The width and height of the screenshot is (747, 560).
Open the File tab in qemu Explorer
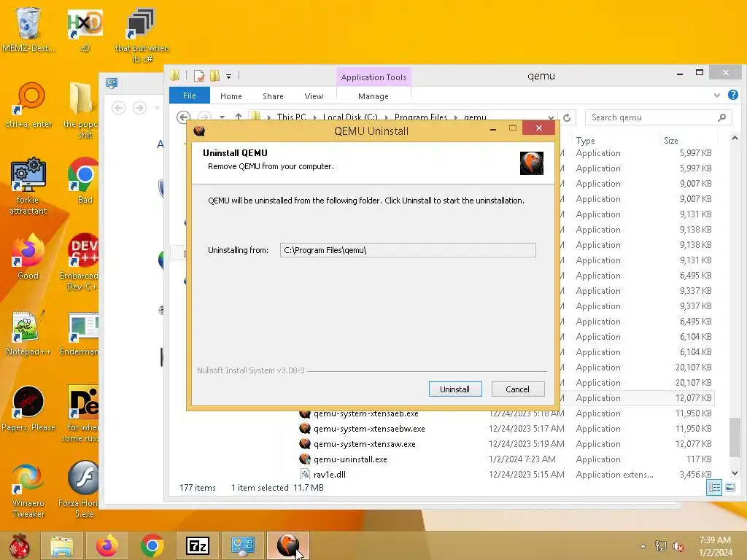point(189,96)
